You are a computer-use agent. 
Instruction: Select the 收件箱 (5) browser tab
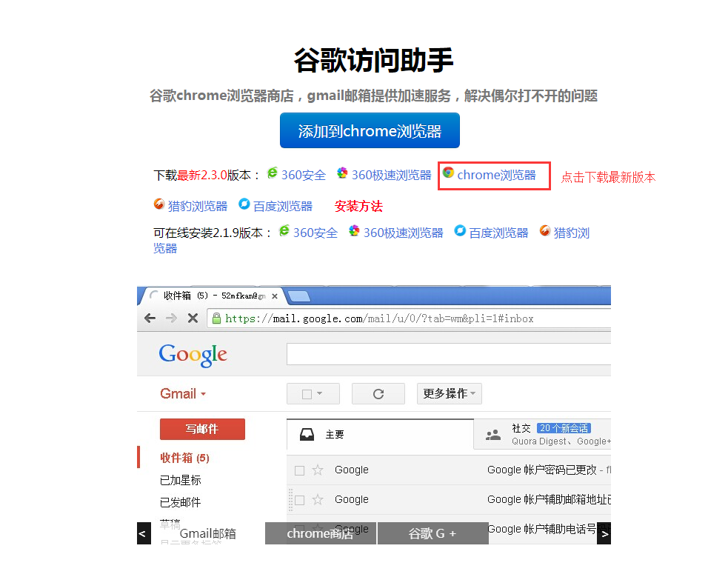point(213,296)
